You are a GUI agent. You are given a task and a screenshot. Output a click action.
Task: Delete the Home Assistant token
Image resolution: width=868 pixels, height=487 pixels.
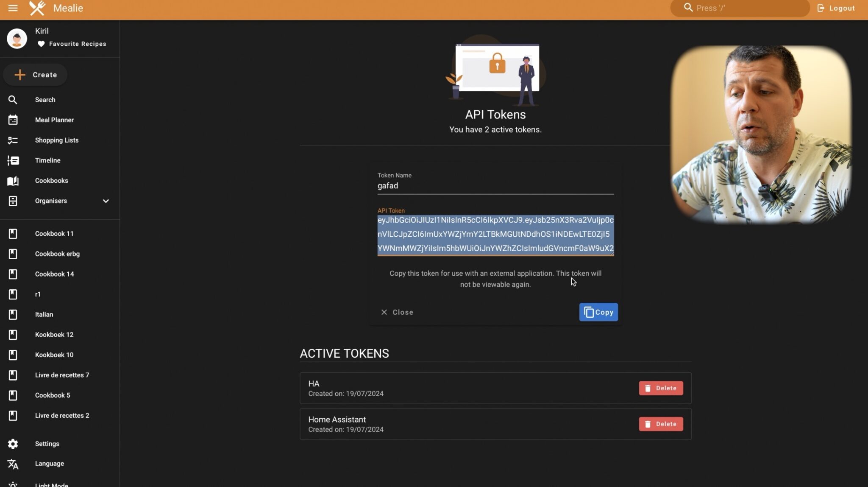tap(660, 424)
